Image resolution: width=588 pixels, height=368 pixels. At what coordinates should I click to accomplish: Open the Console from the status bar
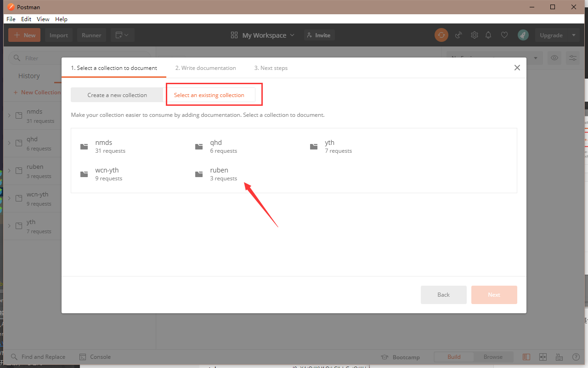point(95,357)
